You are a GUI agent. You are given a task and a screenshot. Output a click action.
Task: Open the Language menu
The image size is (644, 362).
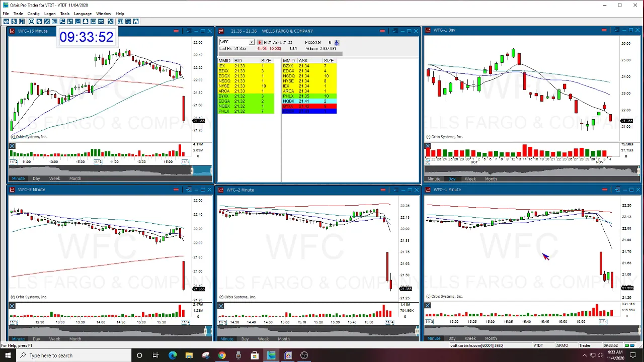click(83, 14)
